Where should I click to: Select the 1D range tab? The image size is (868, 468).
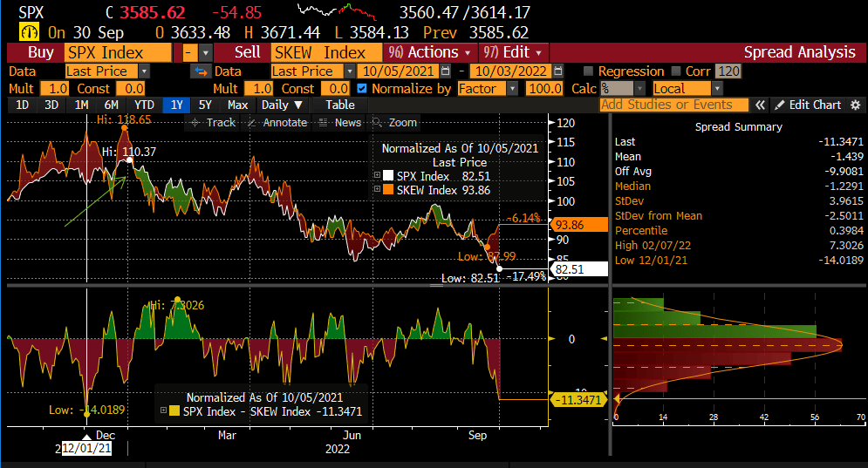(x=22, y=105)
